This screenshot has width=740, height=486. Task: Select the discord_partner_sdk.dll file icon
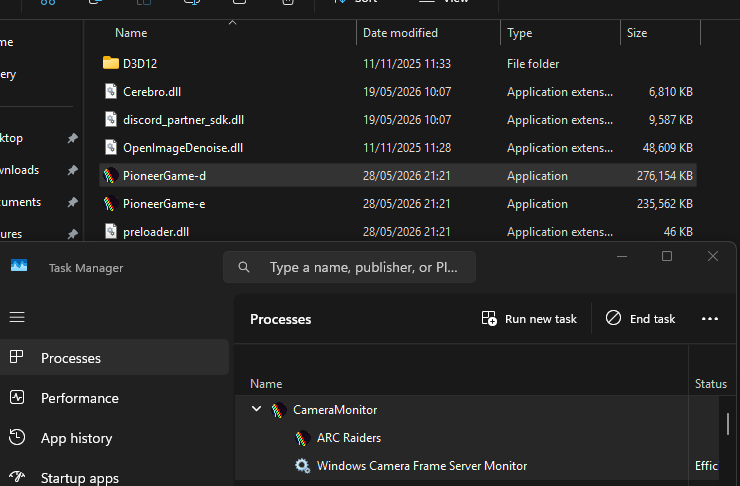pos(110,119)
